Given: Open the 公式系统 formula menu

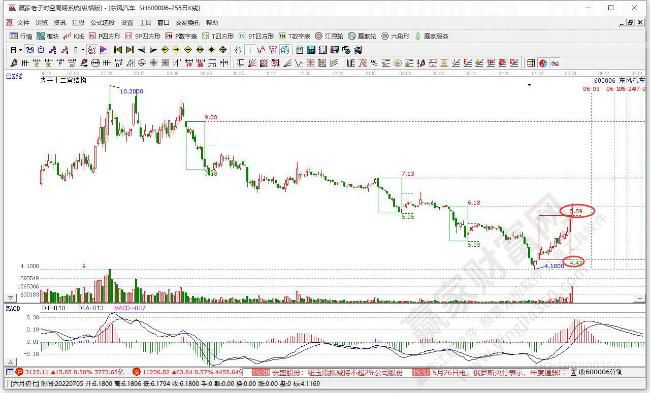Looking at the screenshot, I should [x=102, y=22].
